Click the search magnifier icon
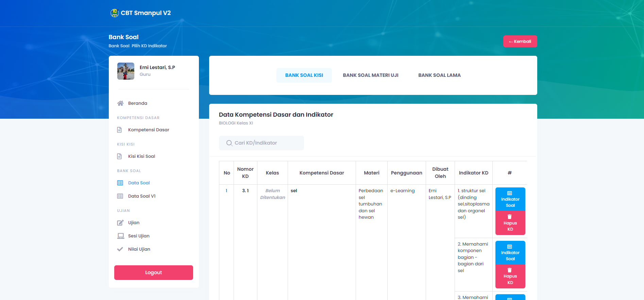Image resolution: width=644 pixels, height=300 pixels. (x=229, y=143)
